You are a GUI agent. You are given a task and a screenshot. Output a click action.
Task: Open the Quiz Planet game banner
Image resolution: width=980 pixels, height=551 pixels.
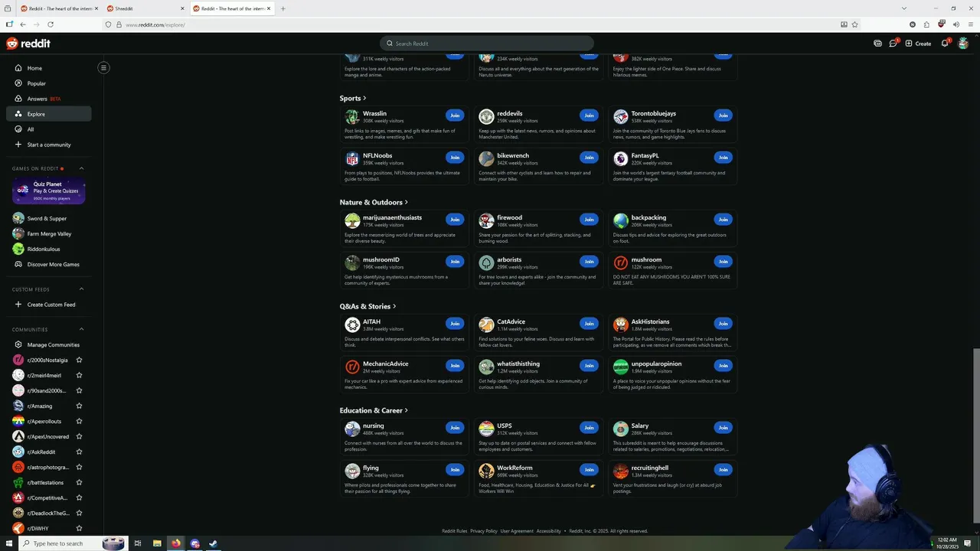coord(48,191)
